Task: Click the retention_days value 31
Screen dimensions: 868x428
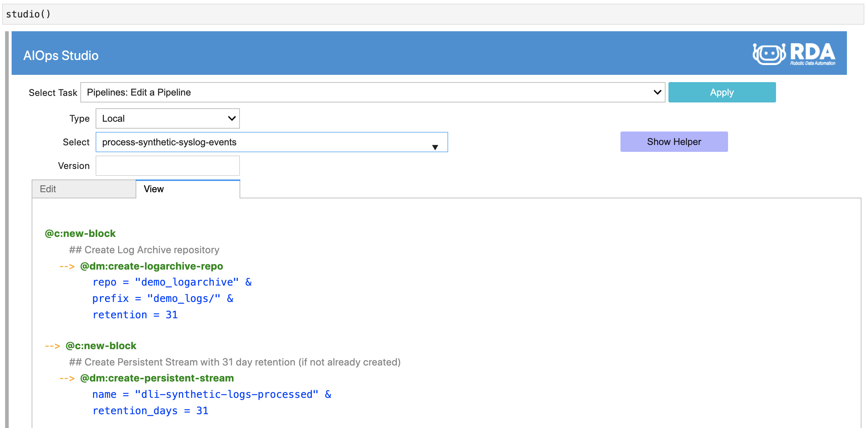Action: (x=202, y=411)
